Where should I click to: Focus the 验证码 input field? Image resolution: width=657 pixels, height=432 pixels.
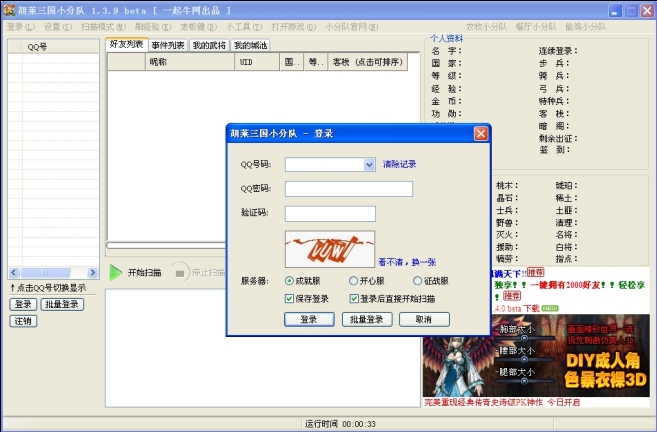330,214
